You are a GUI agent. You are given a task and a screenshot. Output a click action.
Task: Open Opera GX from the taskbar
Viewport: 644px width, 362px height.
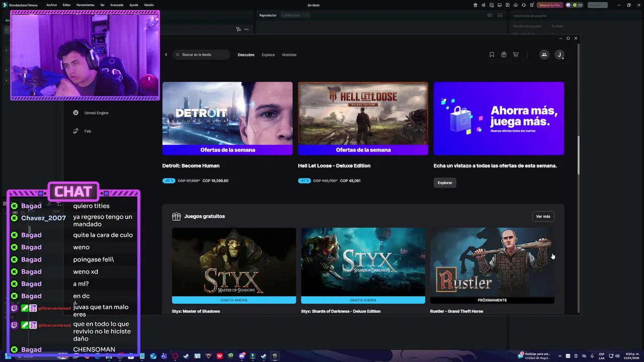coord(175,356)
